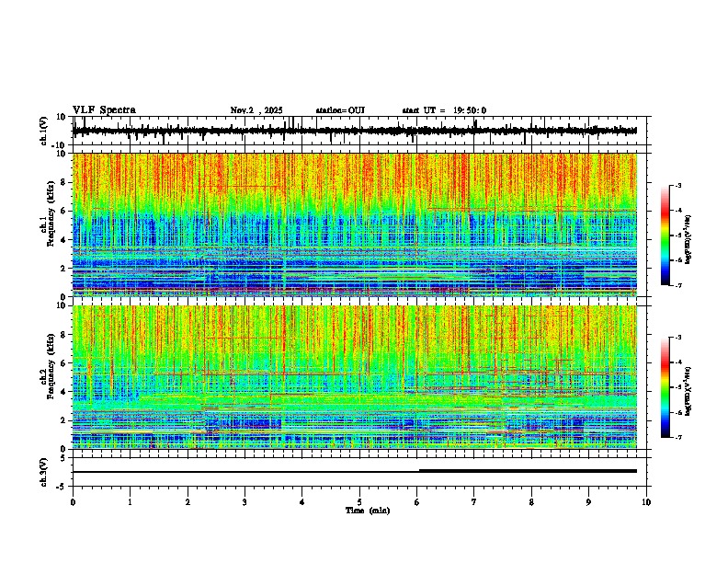Click the ch.1 spectrogram color bar

665,236
